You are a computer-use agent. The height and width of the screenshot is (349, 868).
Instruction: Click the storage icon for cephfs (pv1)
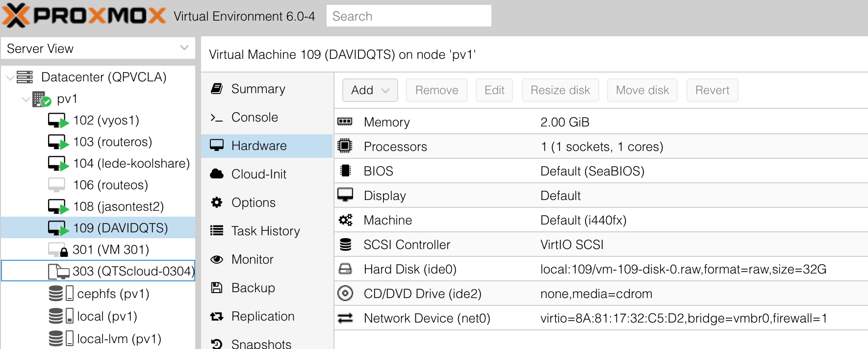coord(61,294)
